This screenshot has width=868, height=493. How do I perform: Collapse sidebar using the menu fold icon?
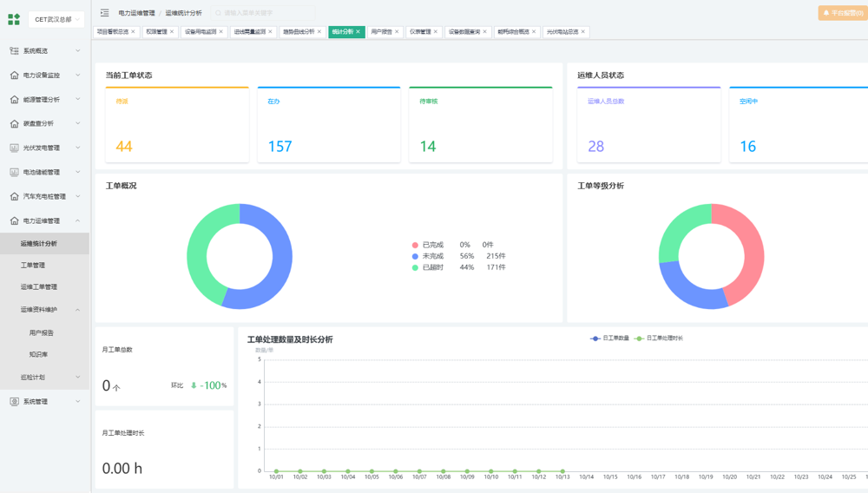(105, 13)
